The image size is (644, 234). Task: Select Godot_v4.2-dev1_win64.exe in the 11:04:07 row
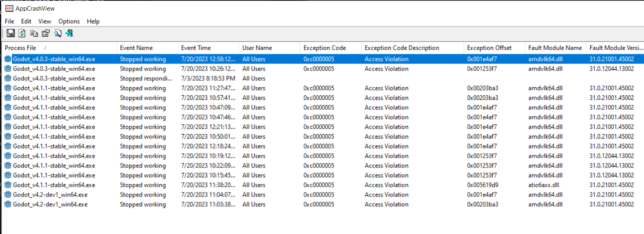pyautogui.click(x=50, y=194)
